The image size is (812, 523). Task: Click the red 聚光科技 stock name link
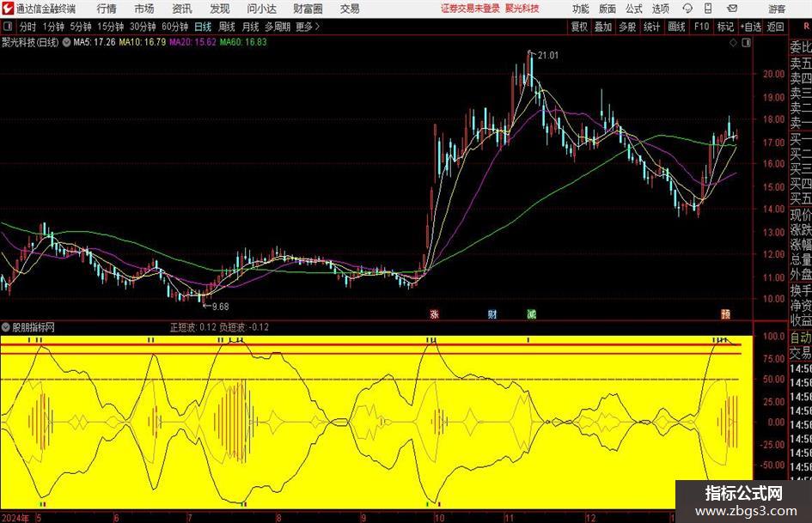(522, 9)
